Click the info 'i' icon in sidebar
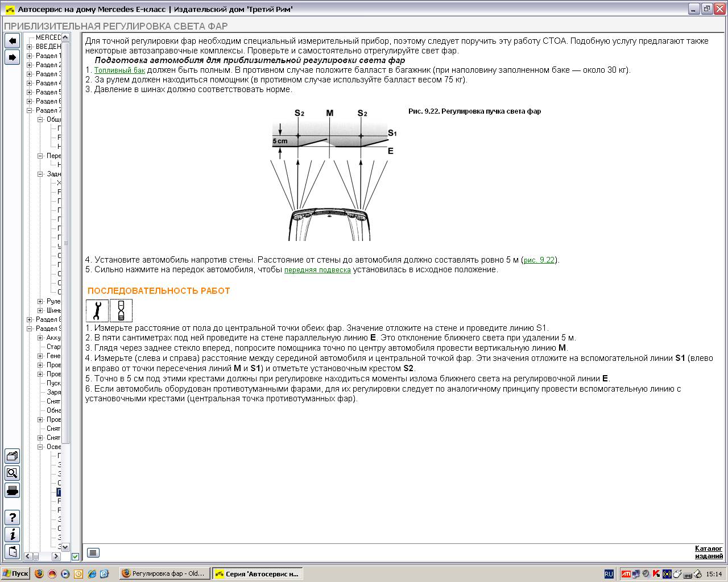This screenshot has height=582, width=728. click(12, 535)
